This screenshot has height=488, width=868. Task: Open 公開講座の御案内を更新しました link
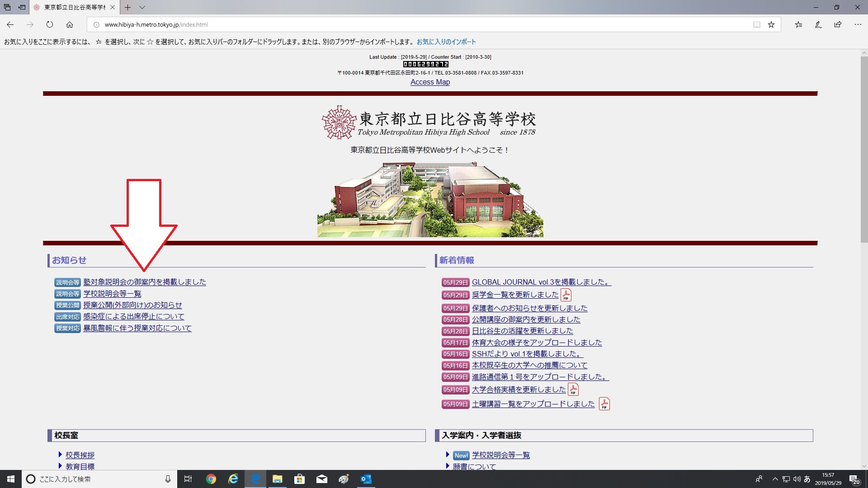(526, 319)
